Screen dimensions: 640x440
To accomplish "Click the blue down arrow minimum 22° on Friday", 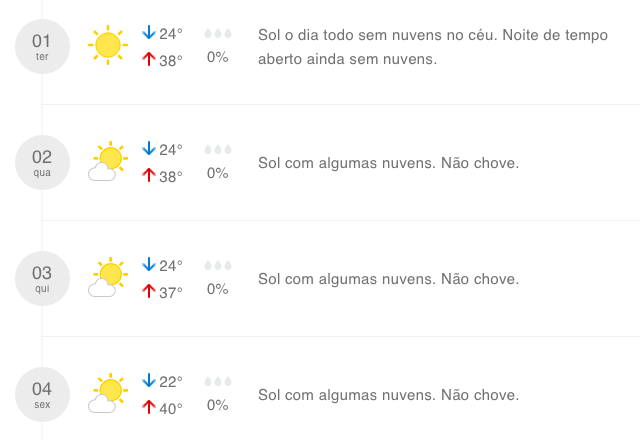I will click(149, 380).
